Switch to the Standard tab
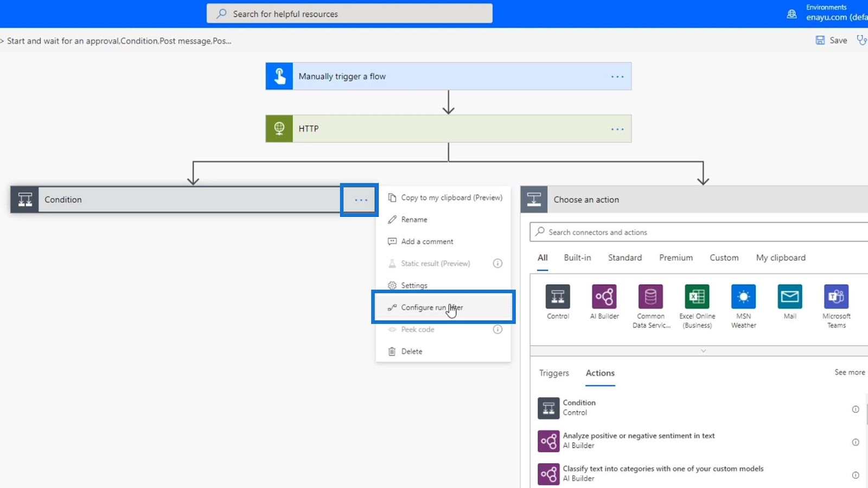Screen dimensions: 868x488 point(625,258)
